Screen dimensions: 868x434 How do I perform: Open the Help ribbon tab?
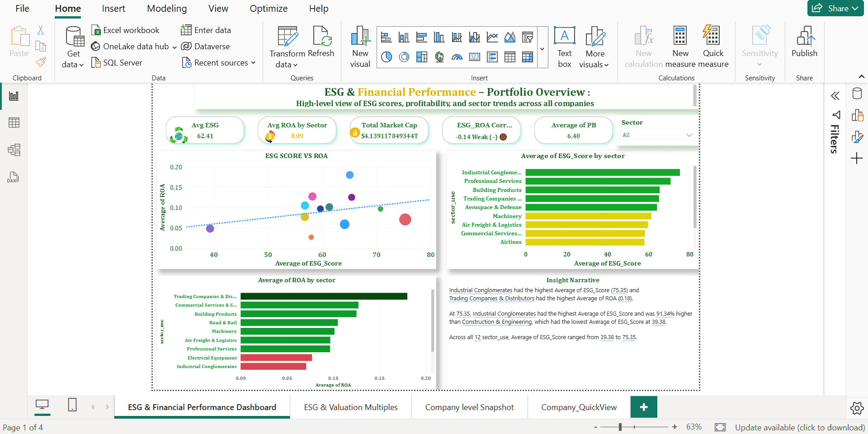pyautogui.click(x=319, y=9)
